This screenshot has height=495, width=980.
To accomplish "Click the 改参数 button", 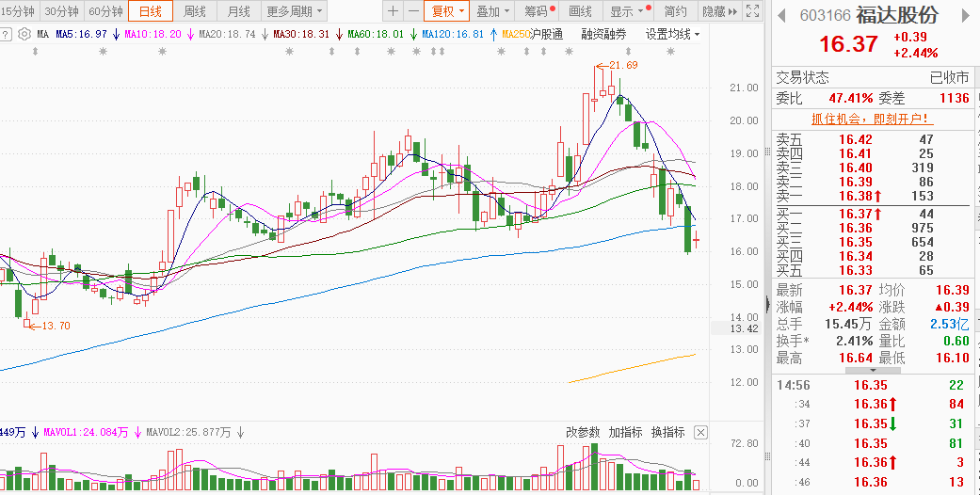I will pyautogui.click(x=583, y=432).
